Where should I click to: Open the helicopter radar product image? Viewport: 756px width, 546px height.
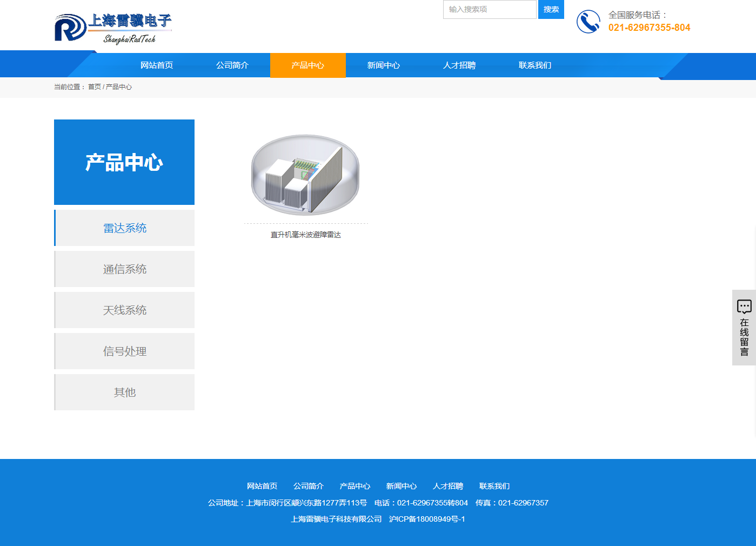[305, 174]
